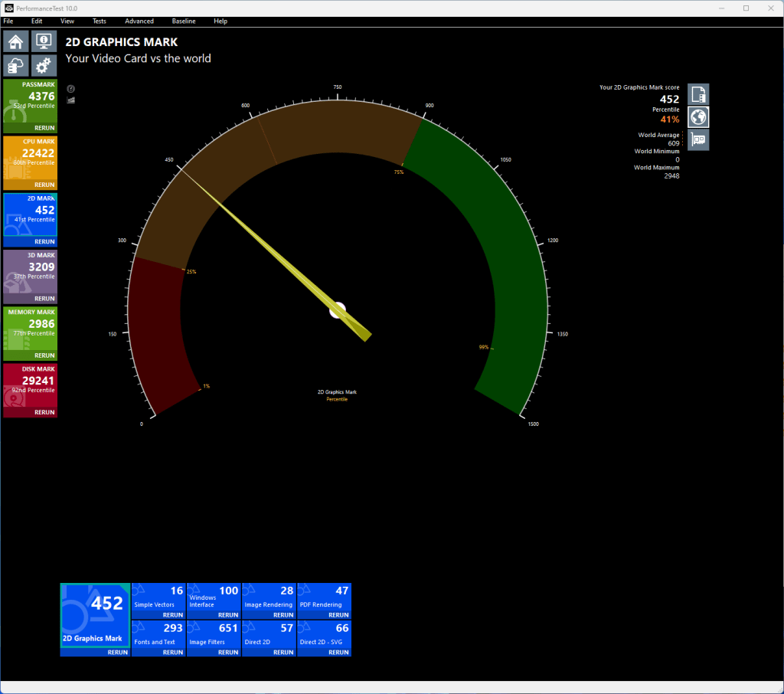Click the PerformanceTest app icon in title bar
784x694 pixels.
pyautogui.click(x=8, y=8)
